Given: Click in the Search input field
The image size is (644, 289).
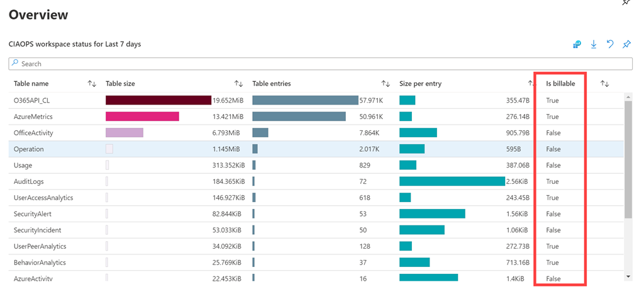Looking at the screenshot, I should (x=314, y=64).
